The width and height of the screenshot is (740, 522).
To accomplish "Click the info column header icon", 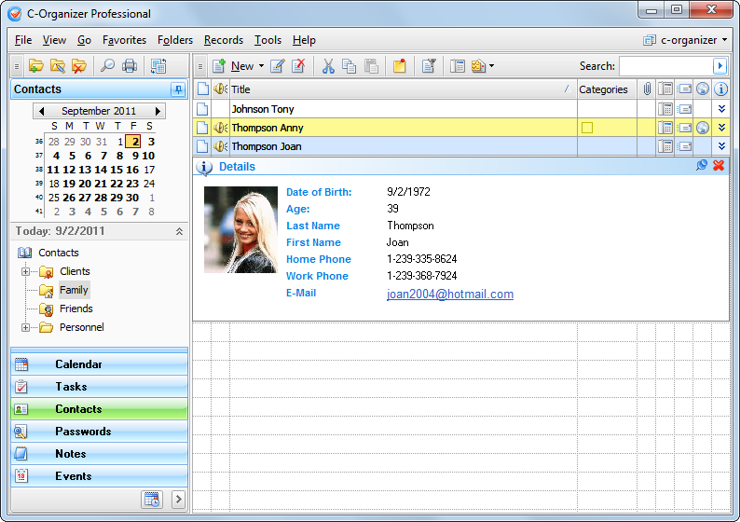I will (x=721, y=89).
